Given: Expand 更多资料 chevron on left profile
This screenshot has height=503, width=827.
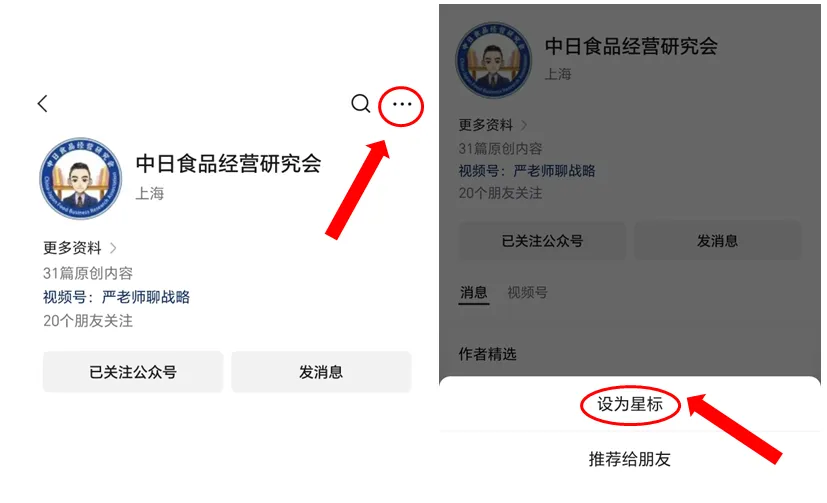Looking at the screenshot, I should (112, 248).
